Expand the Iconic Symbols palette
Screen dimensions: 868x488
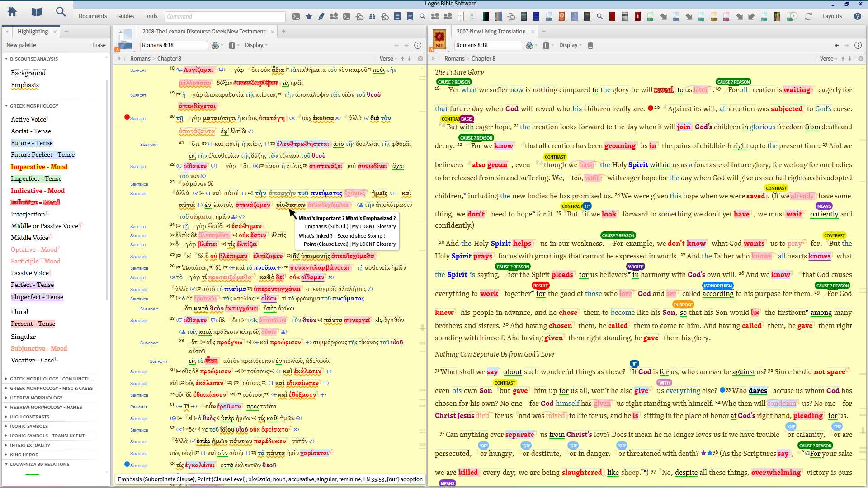point(6,426)
